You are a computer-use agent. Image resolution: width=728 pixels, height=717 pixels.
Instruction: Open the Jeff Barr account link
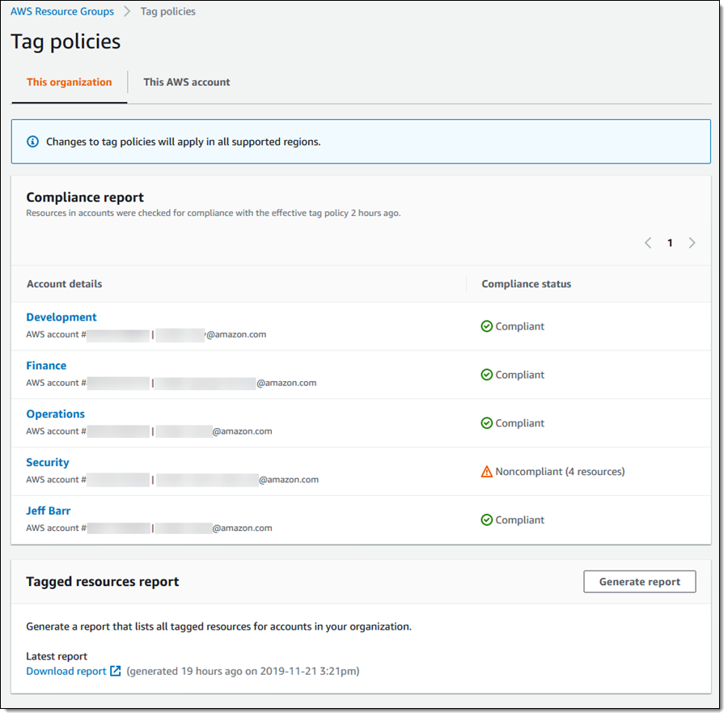click(49, 511)
